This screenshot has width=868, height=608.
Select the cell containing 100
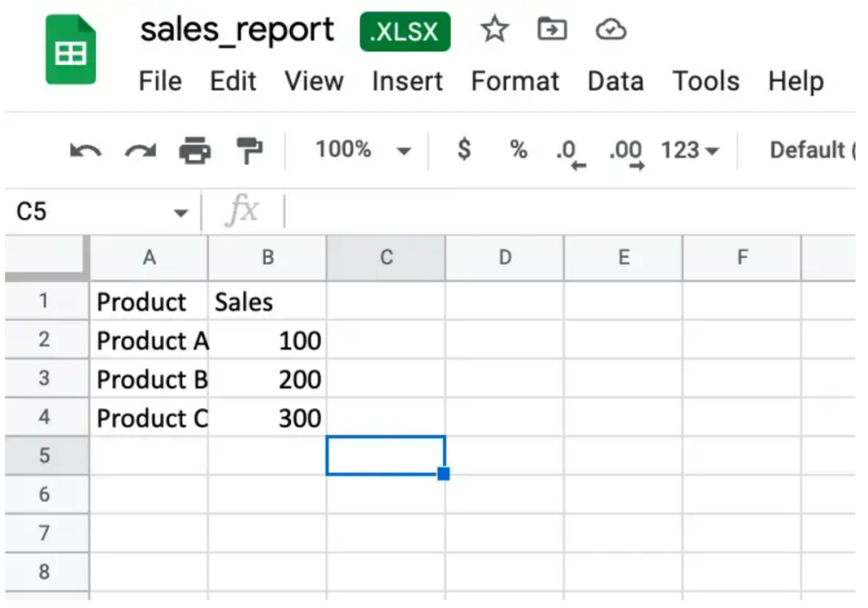pos(268,341)
